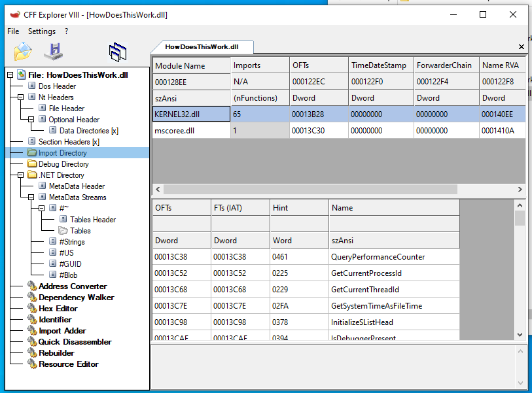Select the #GUID stream tree item

[x=70, y=264]
